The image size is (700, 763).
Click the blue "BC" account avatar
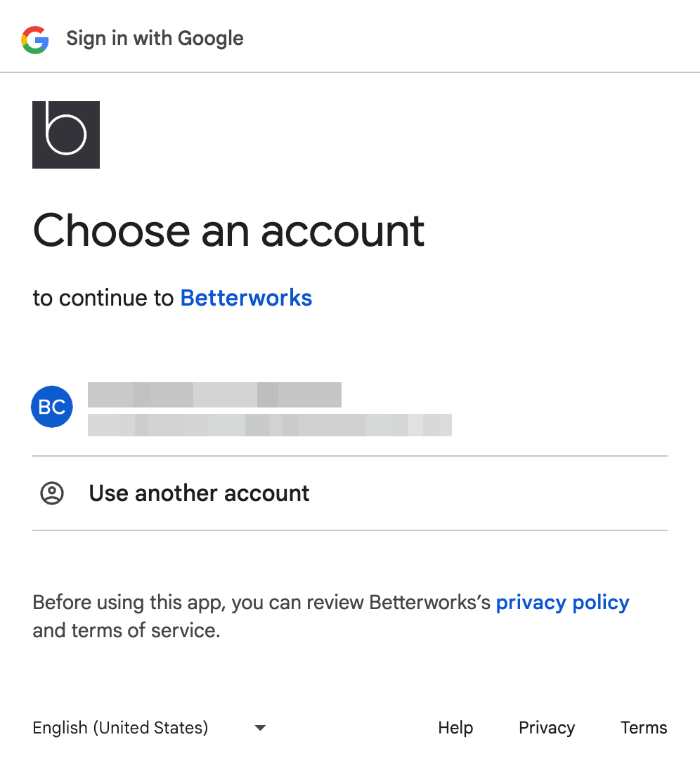coord(51,407)
